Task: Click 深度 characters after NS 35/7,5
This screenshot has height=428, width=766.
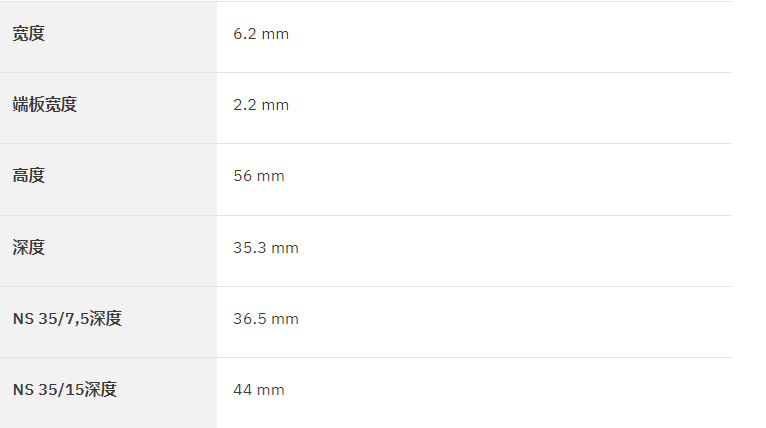Action: (x=106, y=319)
